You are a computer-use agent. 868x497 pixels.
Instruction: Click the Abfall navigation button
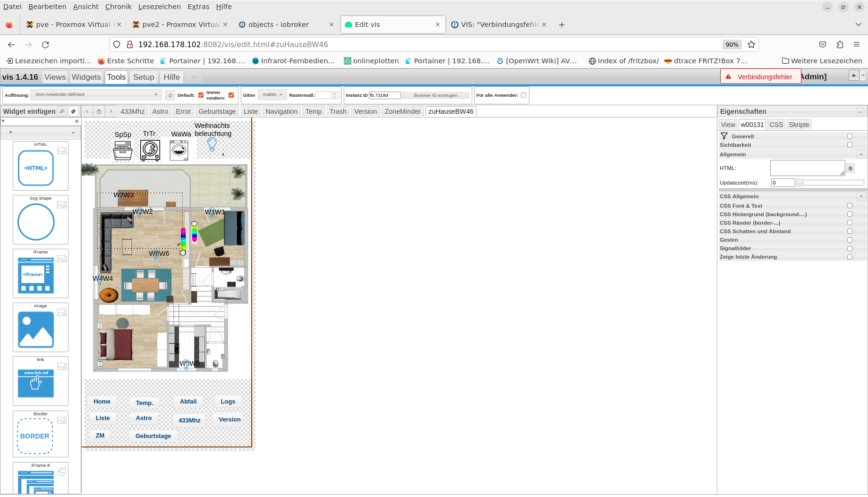(x=188, y=402)
